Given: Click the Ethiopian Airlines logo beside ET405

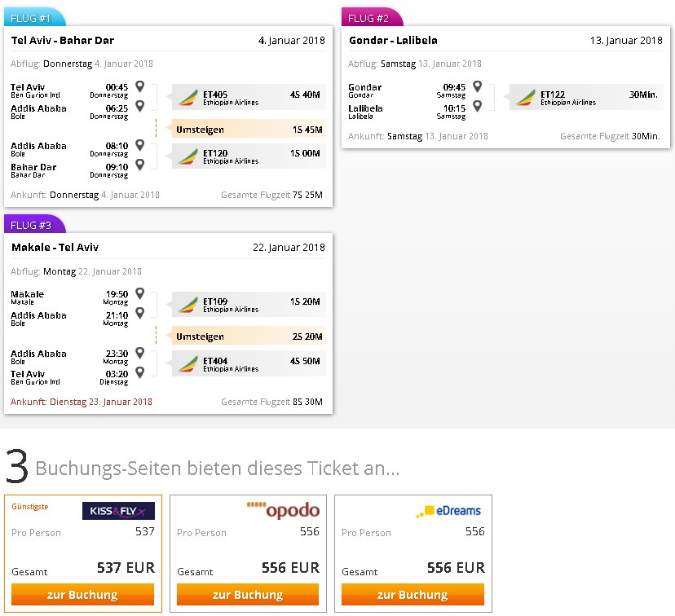Looking at the screenshot, I should [188, 98].
